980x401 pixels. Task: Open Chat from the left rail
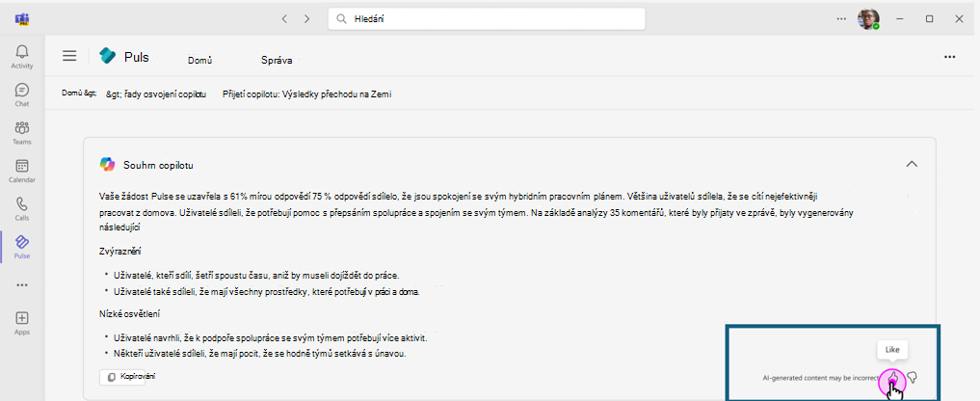point(21,94)
